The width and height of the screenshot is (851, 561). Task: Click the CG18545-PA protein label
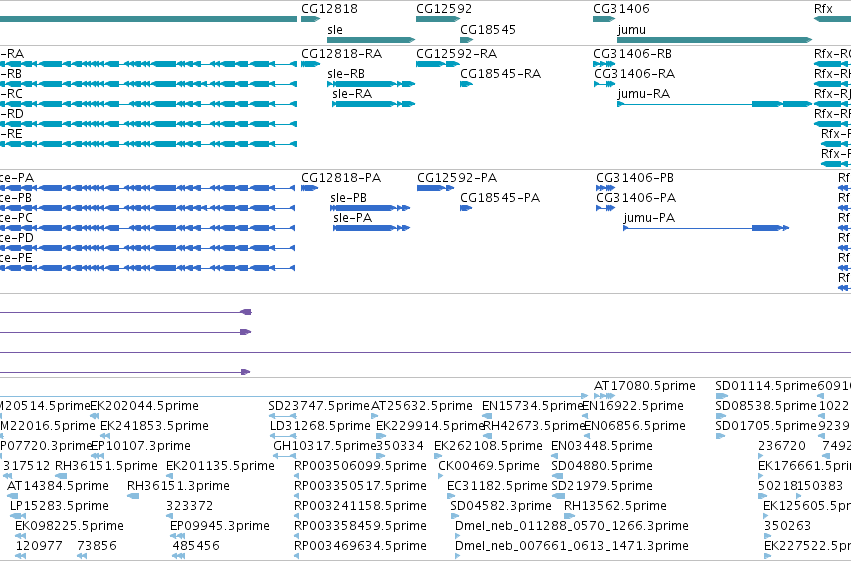500,198
